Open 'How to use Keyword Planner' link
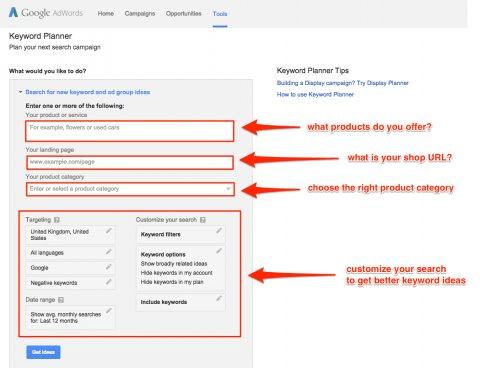The width and height of the screenshot is (480, 368). pyautogui.click(x=315, y=94)
